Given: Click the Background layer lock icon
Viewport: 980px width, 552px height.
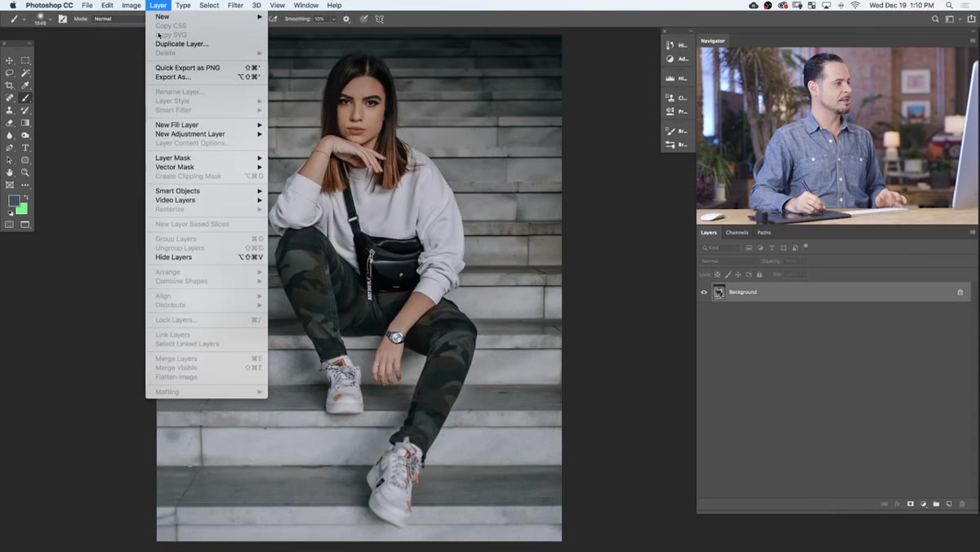Looking at the screenshot, I should [960, 292].
